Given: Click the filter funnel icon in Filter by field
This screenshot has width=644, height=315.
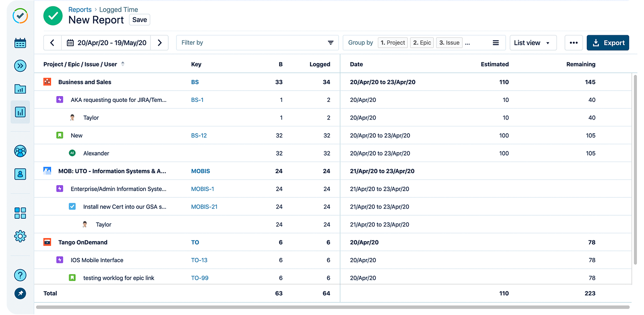Looking at the screenshot, I should pos(331,43).
